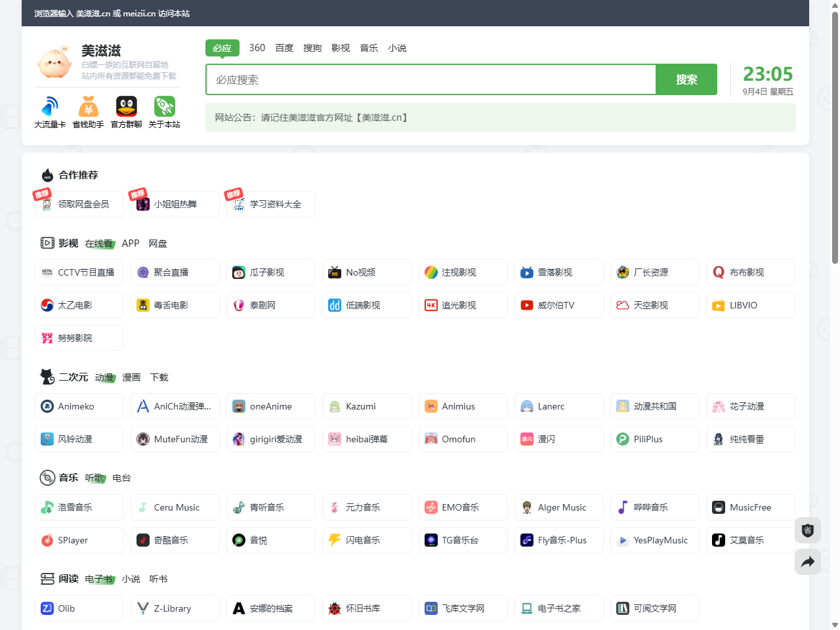Open 追光影视 4K card
Screen dimensions: 840x630
tap(463, 305)
